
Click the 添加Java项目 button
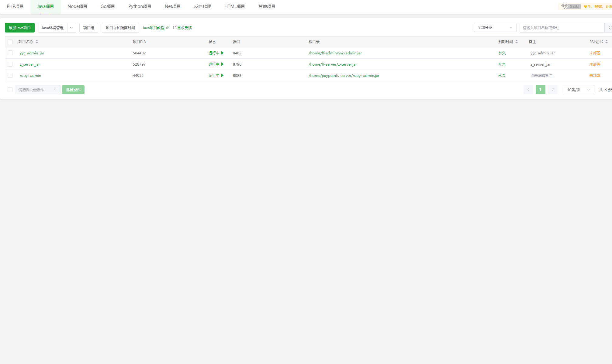tap(20, 28)
